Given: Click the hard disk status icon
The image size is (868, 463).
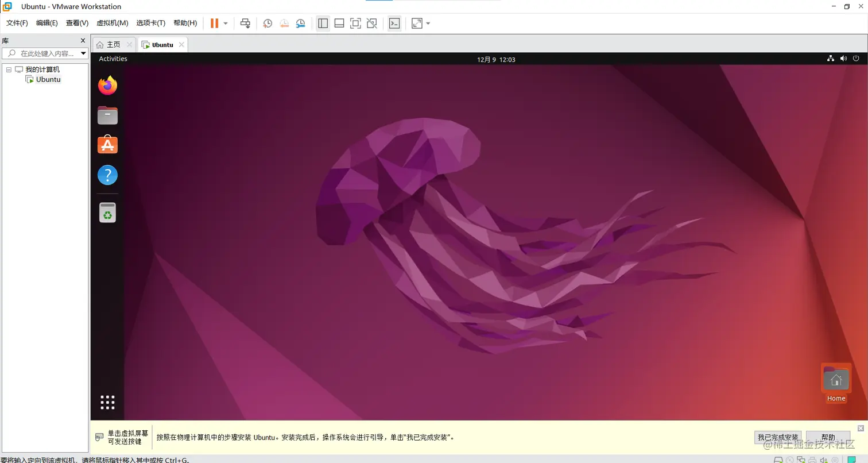Looking at the screenshot, I should tap(778, 460).
